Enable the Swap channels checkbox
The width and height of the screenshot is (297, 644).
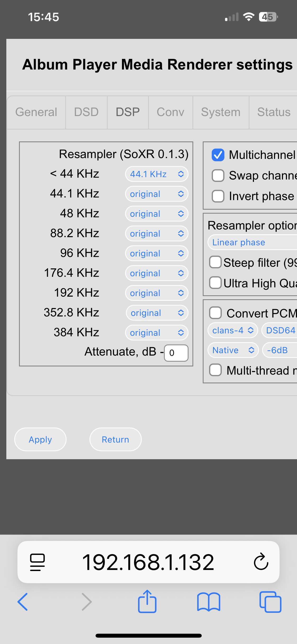[x=218, y=176]
